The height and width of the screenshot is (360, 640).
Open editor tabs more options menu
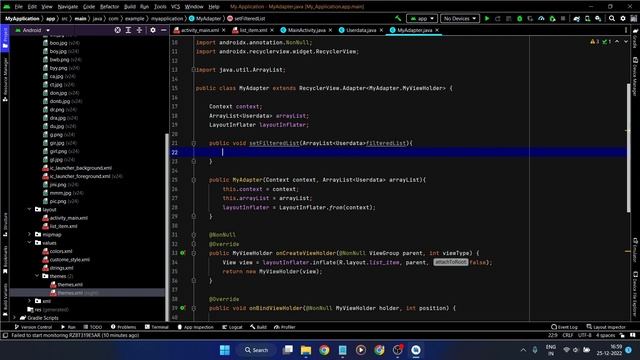[x=626, y=30]
